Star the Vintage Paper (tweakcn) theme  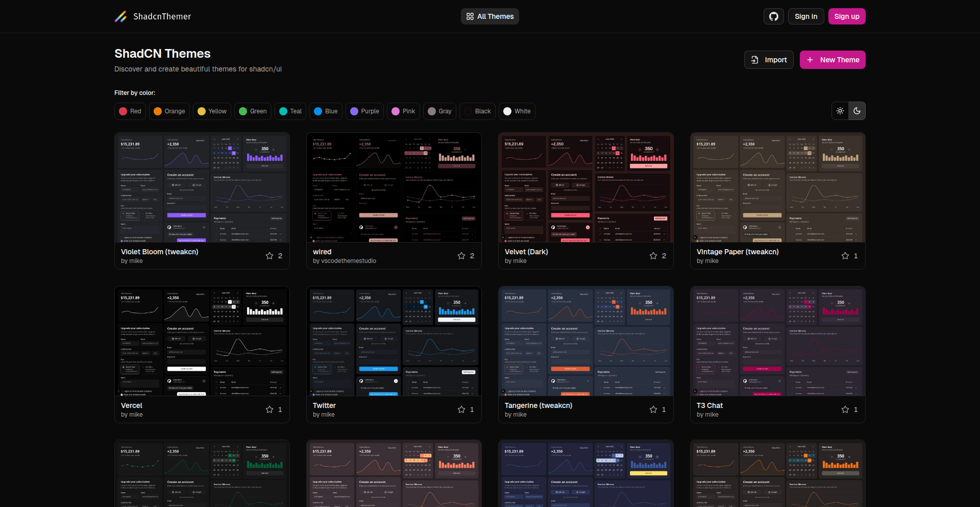[x=845, y=256]
